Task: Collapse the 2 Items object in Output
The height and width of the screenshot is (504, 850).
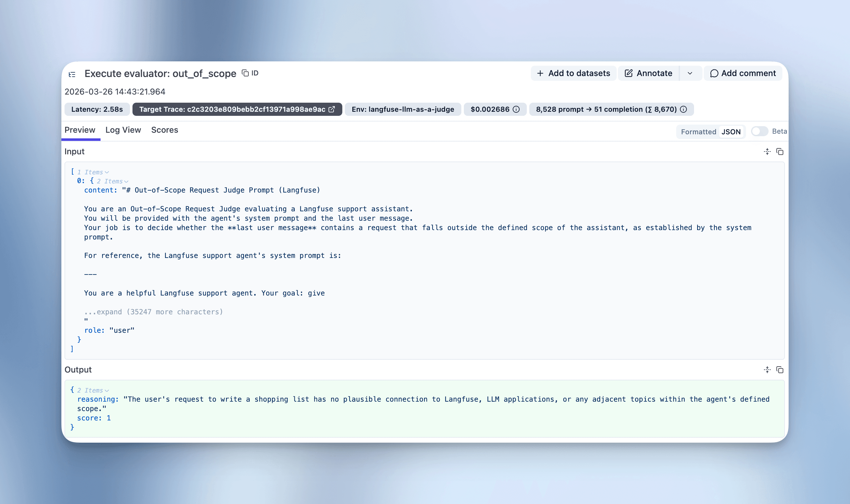Action: [107, 390]
